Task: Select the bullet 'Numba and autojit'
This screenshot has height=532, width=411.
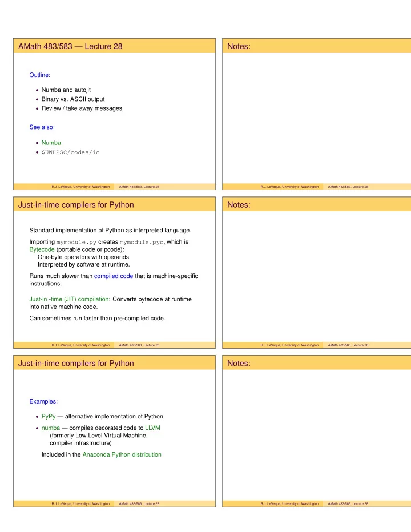Action: 66,90
